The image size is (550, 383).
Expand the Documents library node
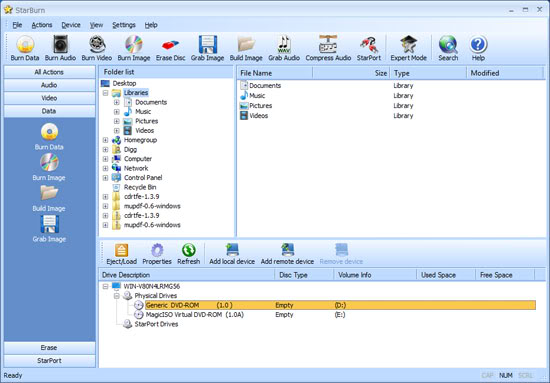pos(116,102)
